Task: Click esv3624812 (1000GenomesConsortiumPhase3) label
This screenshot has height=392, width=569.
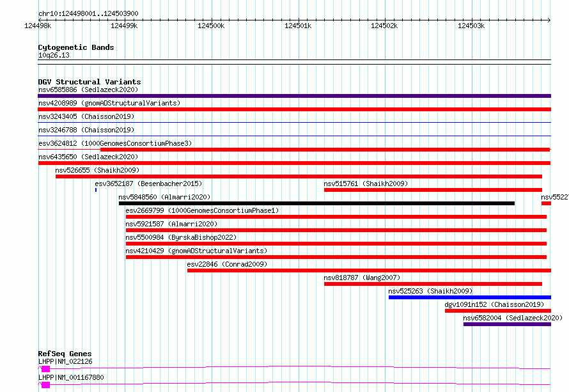Action: click(115, 143)
